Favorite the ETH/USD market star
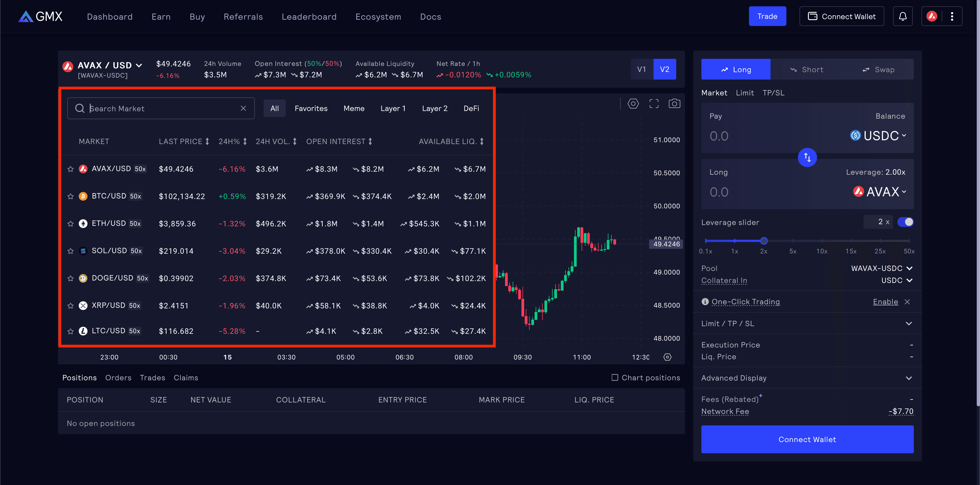 pyautogui.click(x=70, y=224)
